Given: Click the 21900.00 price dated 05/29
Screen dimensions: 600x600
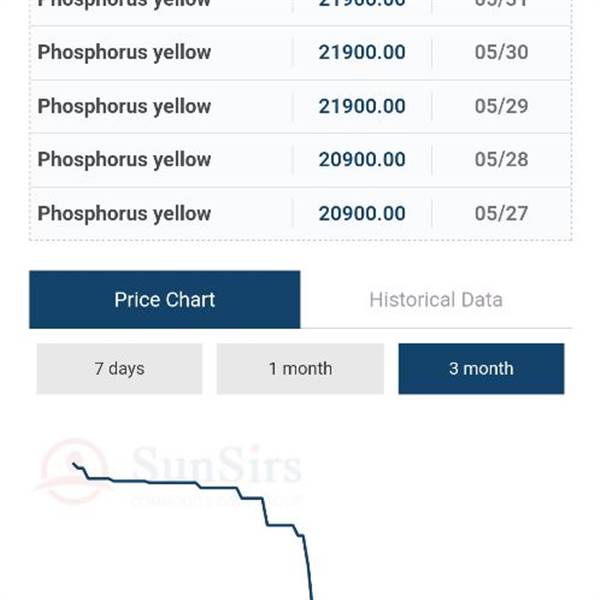Looking at the screenshot, I should coord(362,106).
